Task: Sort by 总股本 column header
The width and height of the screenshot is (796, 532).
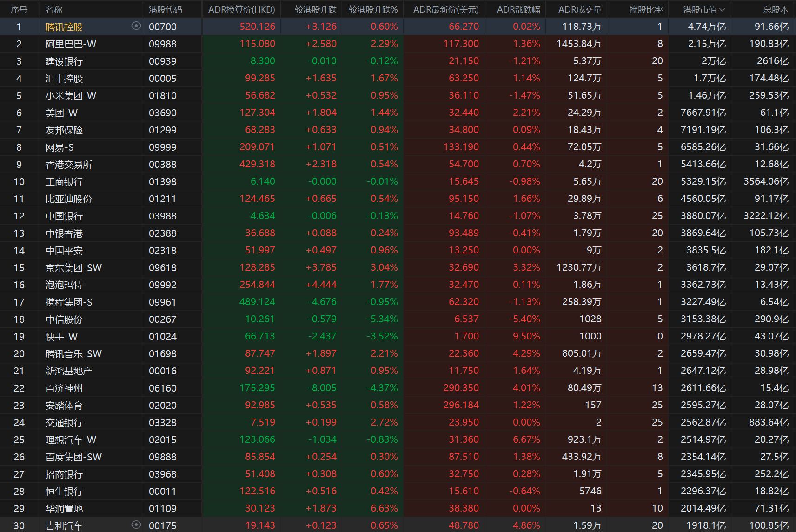Action: [x=776, y=9]
